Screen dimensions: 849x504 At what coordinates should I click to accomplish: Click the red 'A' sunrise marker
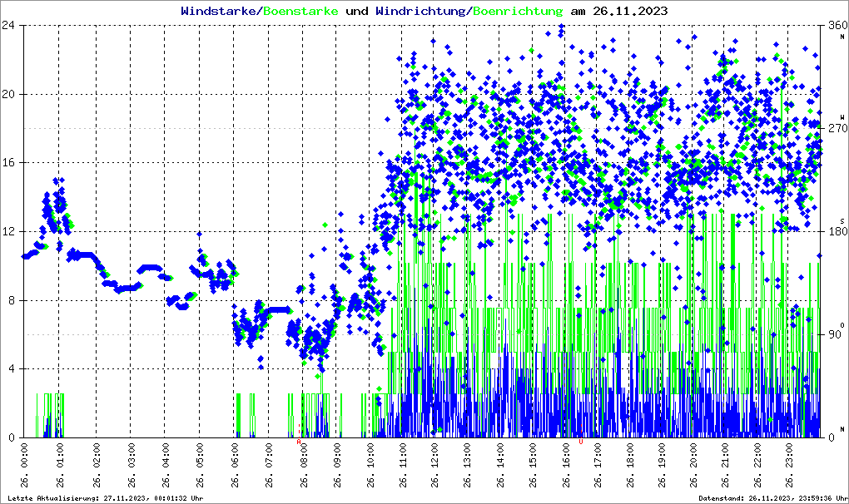tap(299, 442)
